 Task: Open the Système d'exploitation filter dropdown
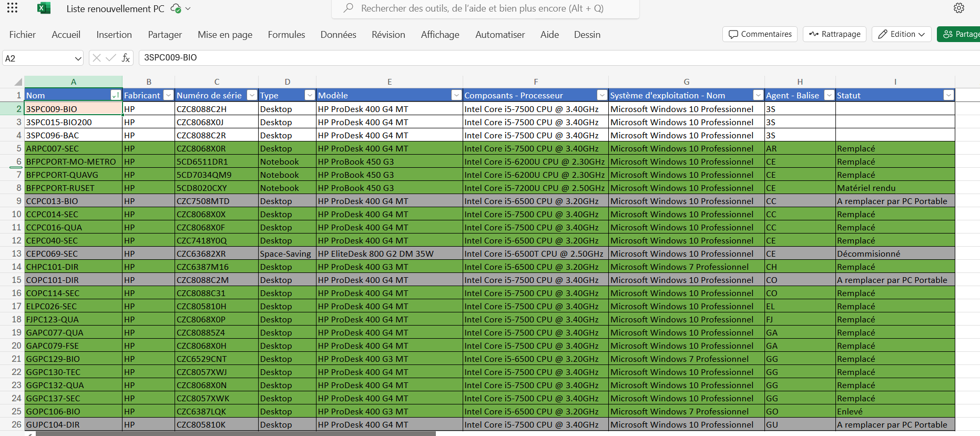(x=758, y=95)
